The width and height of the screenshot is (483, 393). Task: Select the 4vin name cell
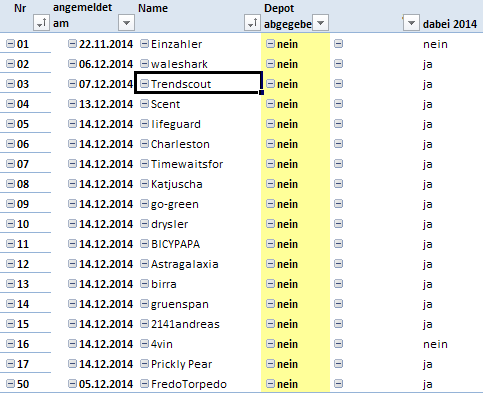162,344
